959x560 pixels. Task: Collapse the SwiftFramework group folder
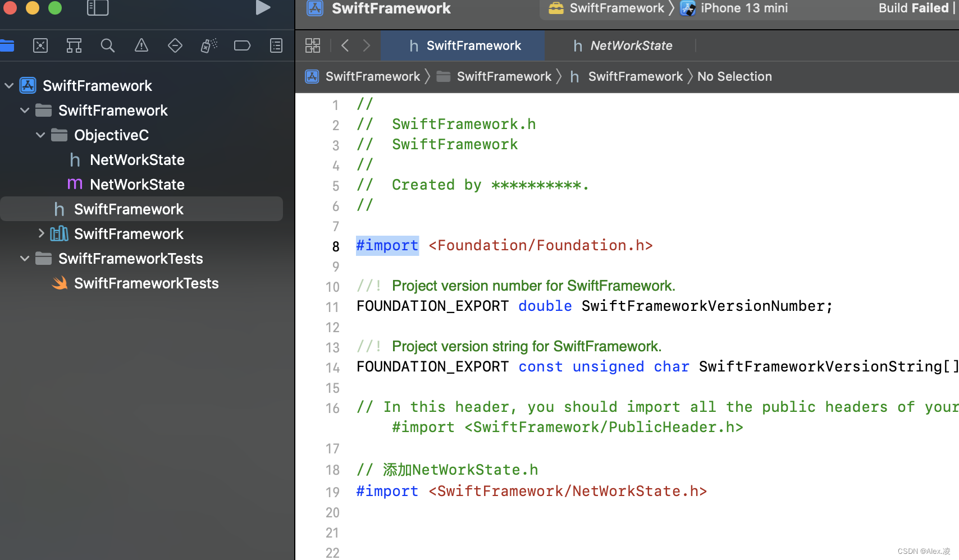click(x=25, y=111)
